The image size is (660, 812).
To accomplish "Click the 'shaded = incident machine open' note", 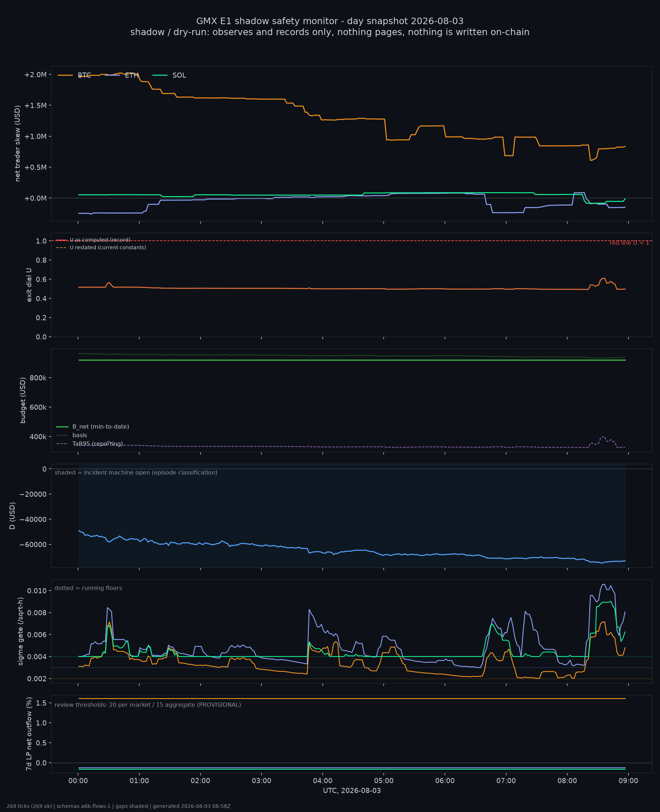I will coord(136,473).
